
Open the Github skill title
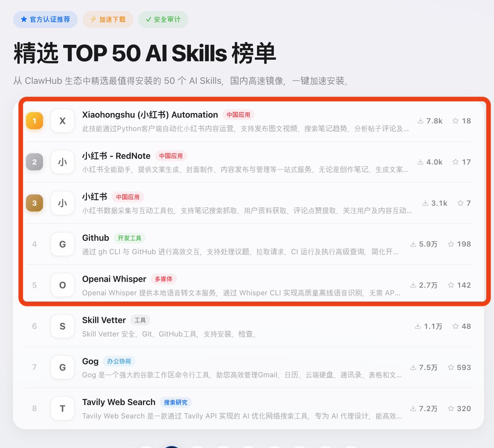(96, 238)
